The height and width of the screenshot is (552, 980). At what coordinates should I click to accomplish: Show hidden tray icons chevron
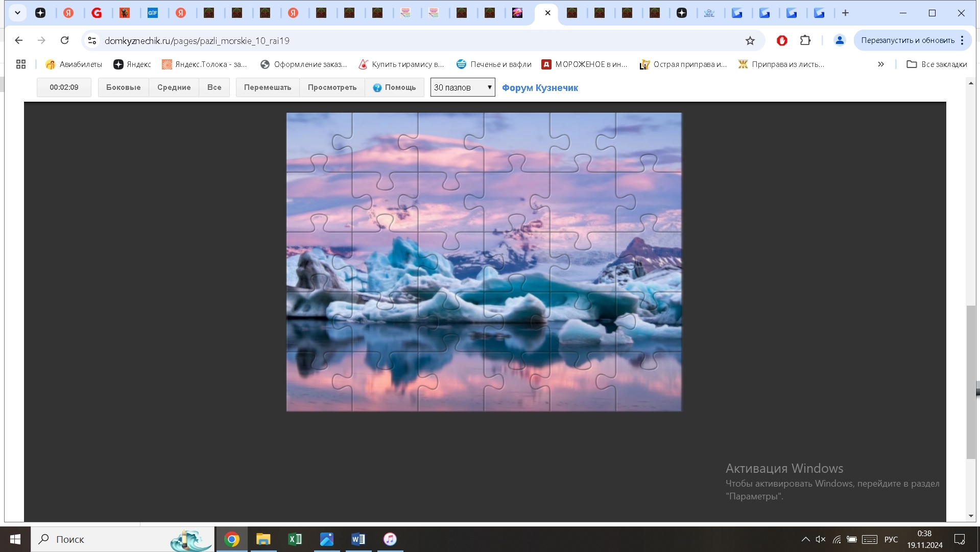pos(805,539)
